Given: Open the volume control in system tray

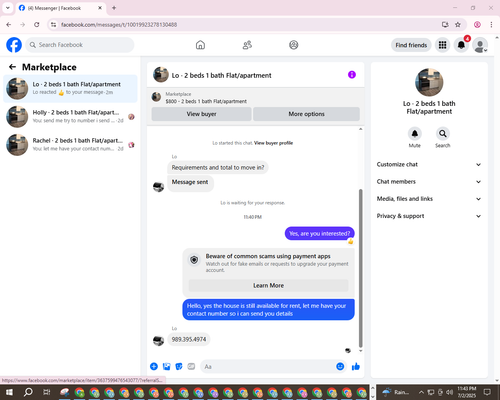Looking at the screenshot, I should [x=449, y=392].
